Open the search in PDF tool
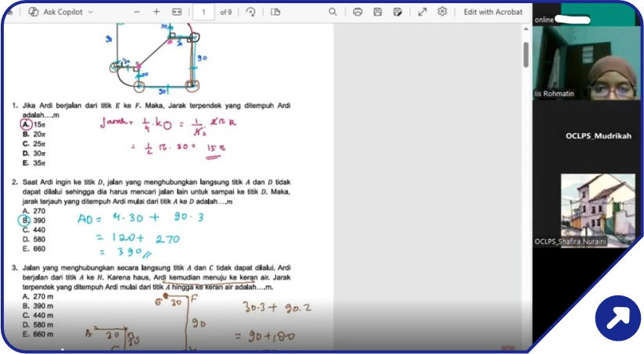644x354 pixels. [333, 12]
